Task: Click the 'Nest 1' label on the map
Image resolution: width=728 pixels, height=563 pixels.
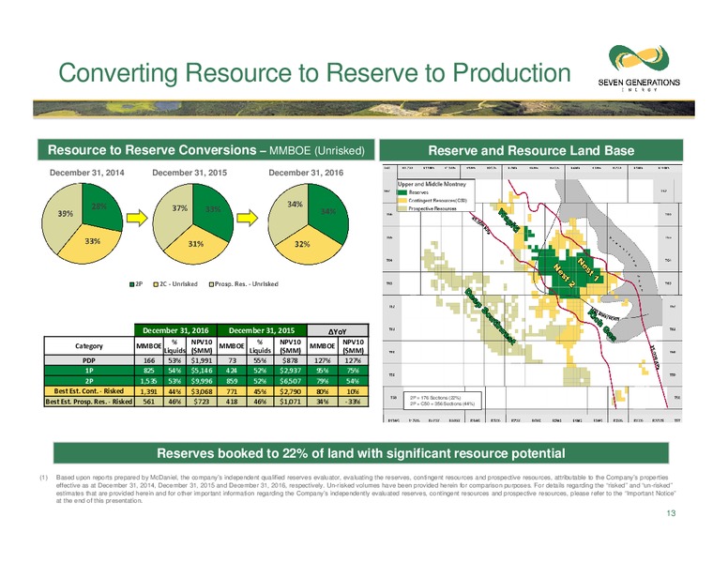Action: (588, 270)
